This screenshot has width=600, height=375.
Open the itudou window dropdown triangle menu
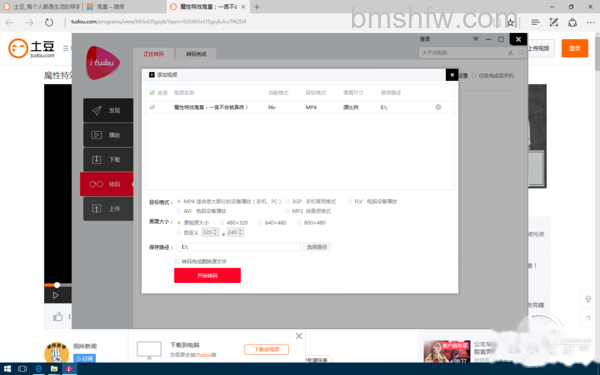click(x=476, y=39)
